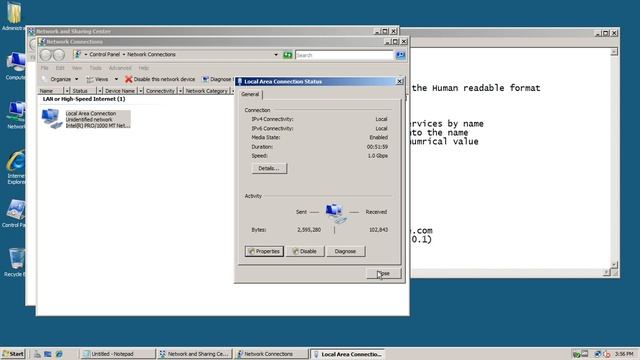Click the red X Disable this network device icon
The image size is (640, 360).
pos(129,79)
